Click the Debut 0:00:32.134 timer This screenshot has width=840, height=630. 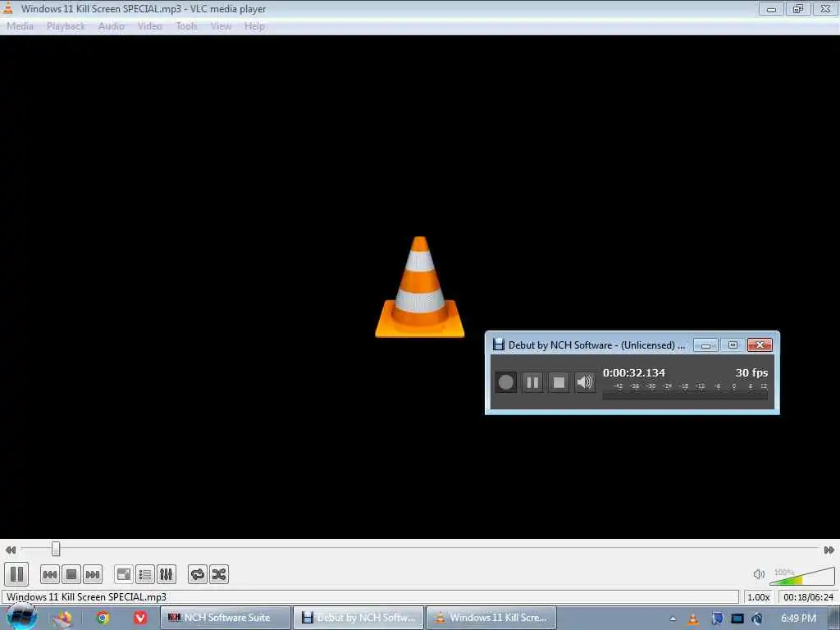tap(634, 372)
